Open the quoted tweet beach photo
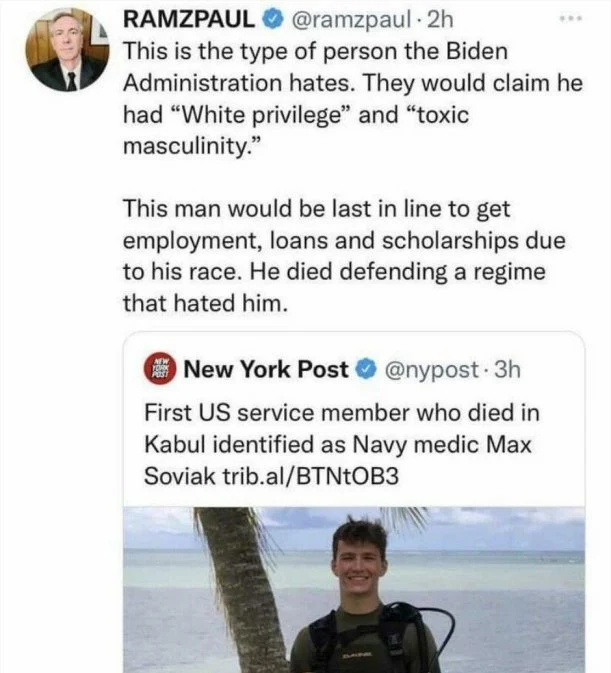The width and height of the screenshot is (611, 673). 353,588
